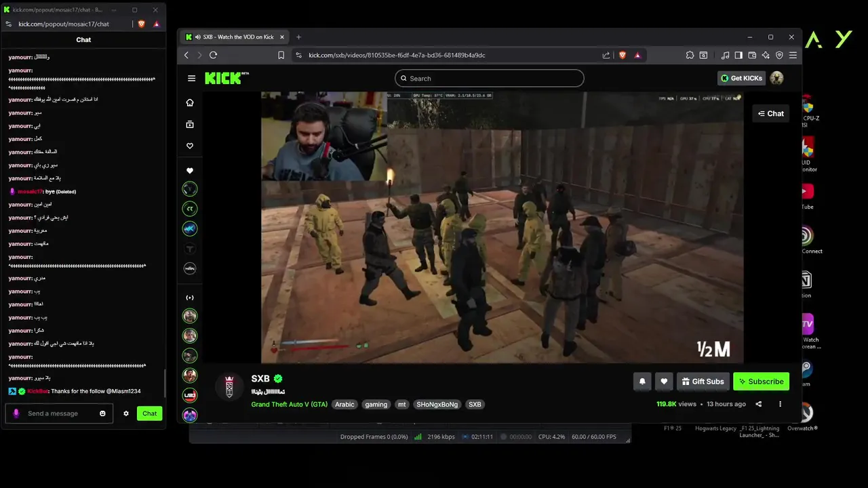868x488 pixels.
Task: Open the tab search icon beside extensions
Action: coord(703,55)
